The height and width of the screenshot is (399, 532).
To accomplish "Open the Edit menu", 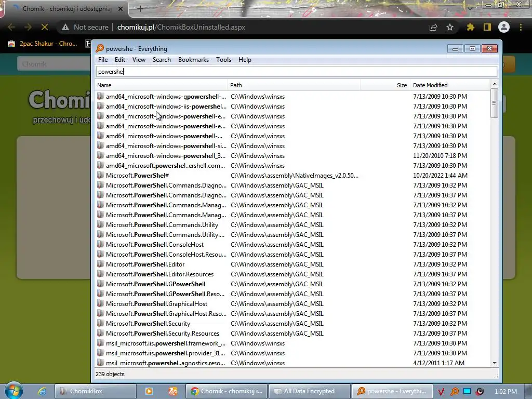I will click(120, 60).
